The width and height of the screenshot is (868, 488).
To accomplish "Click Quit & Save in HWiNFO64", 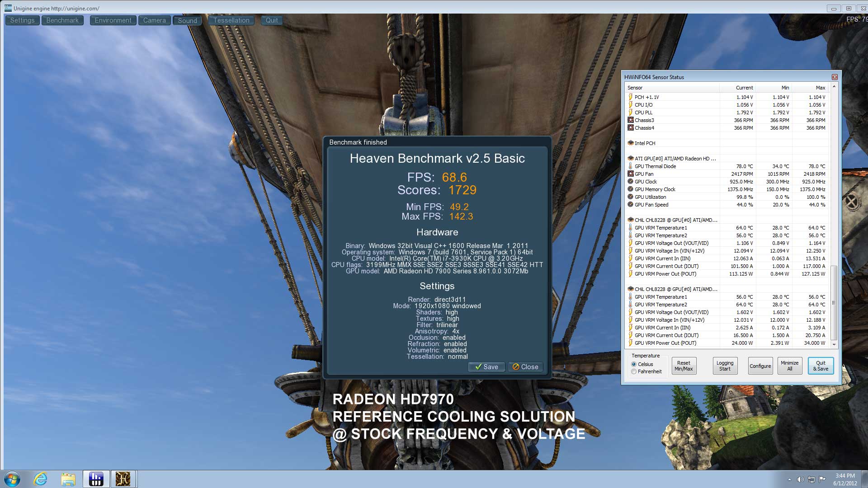I will point(821,366).
